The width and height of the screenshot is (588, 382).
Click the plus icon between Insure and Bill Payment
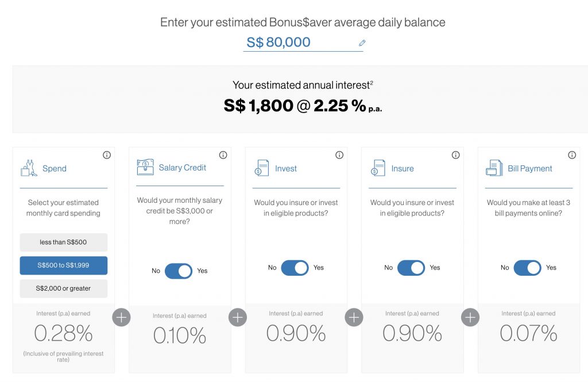click(x=470, y=318)
